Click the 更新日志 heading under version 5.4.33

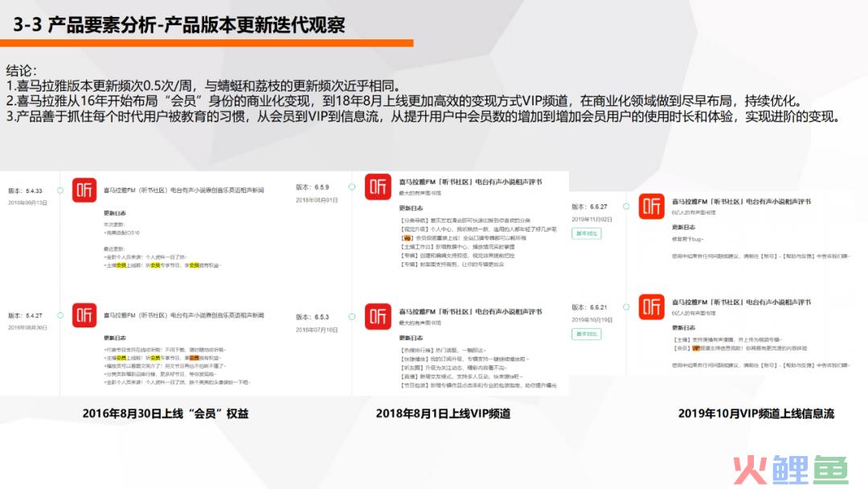(x=115, y=213)
